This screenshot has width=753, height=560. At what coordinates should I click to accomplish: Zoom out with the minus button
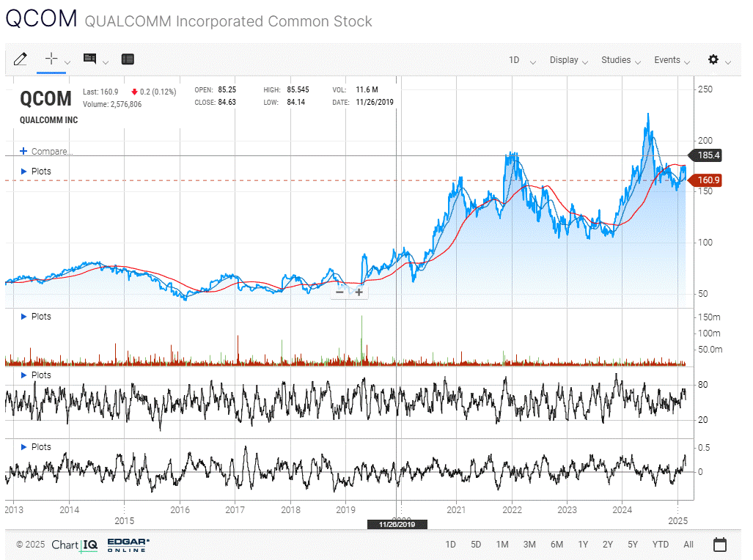(339, 292)
